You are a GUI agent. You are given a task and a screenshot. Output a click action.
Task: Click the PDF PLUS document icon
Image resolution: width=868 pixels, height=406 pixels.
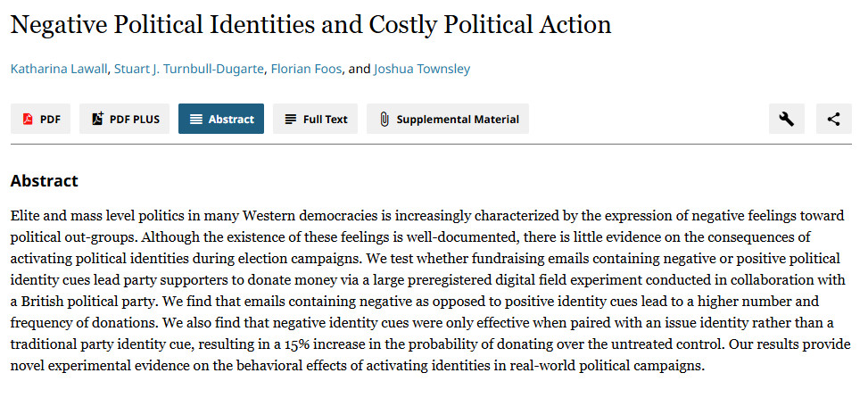tap(97, 119)
